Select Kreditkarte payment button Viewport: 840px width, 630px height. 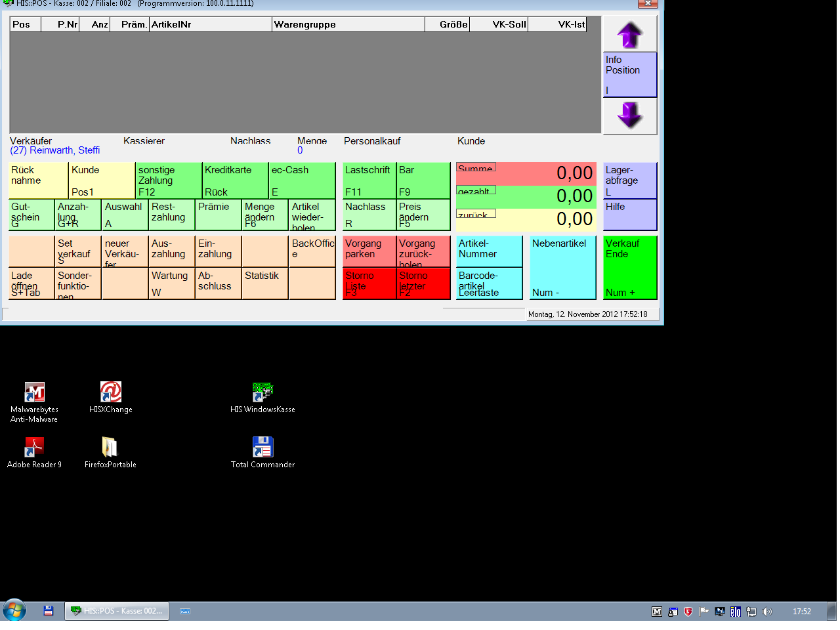[236, 180]
